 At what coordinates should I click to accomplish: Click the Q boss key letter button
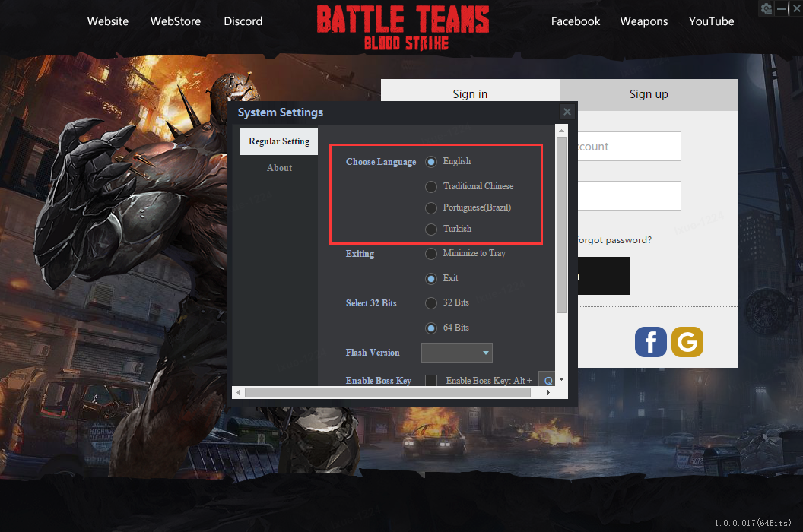tap(547, 379)
